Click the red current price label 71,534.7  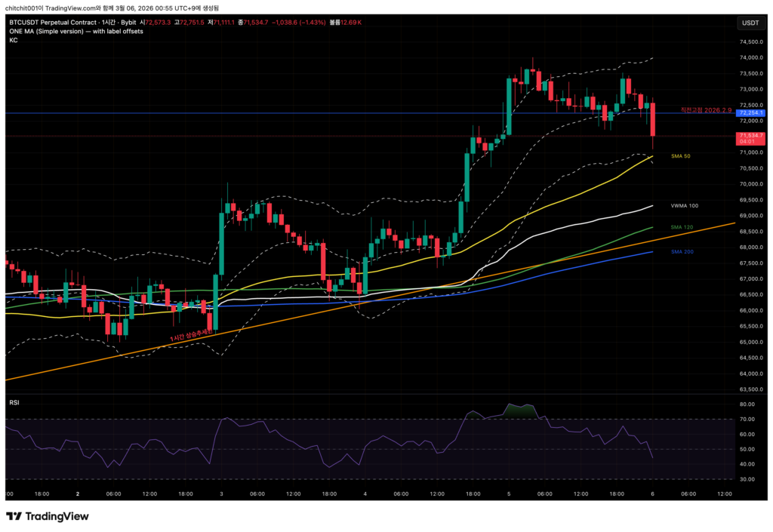coord(752,135)
